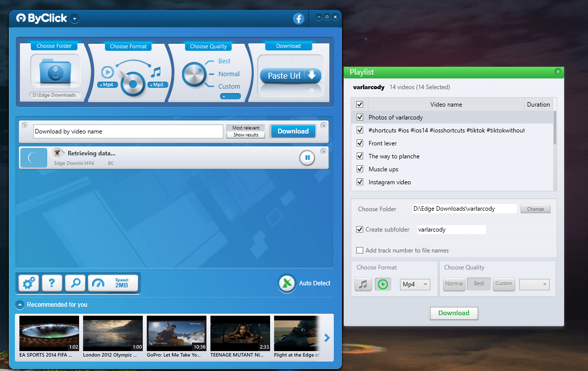Enable Add track number to file names
This screenshot has width=588, height=371.
360,250
